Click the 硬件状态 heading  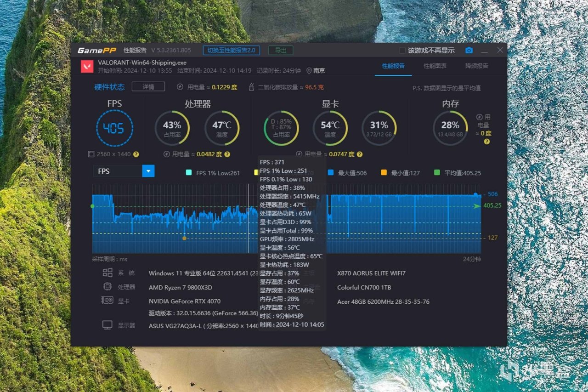109,87
